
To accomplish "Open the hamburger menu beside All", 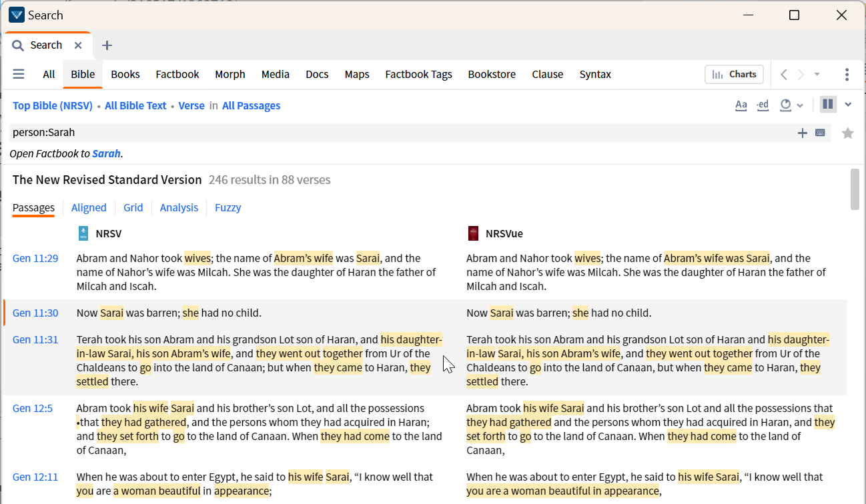I will coord(19,74).
